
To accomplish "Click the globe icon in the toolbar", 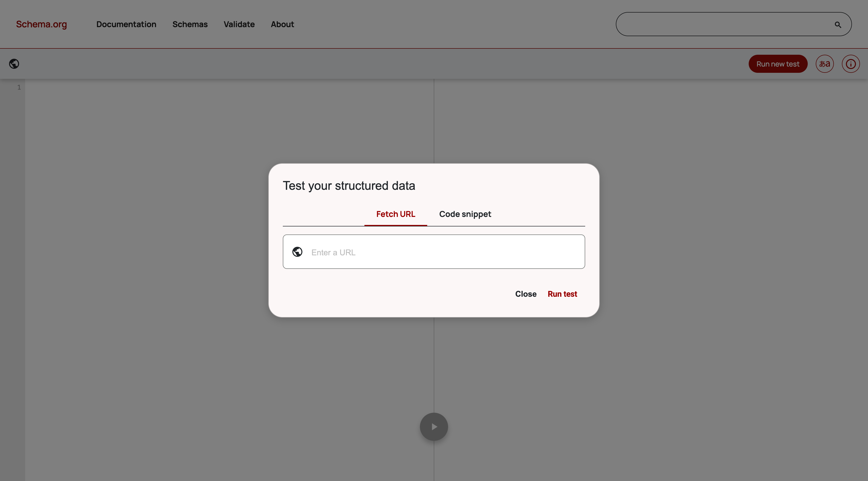I will 14,64.
